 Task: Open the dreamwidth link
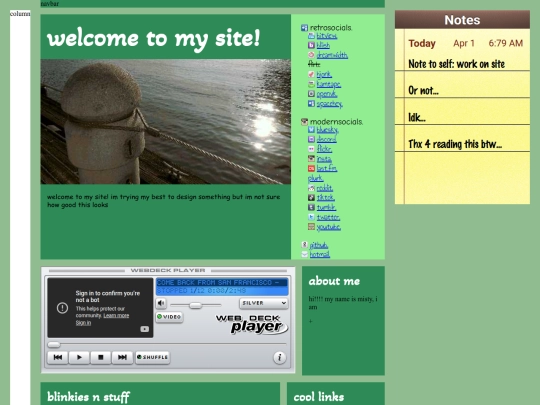(332, 55)
